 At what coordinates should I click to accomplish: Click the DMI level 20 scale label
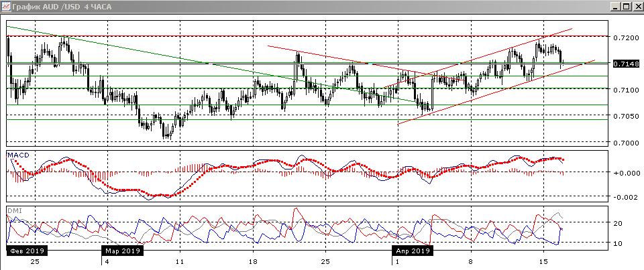click(621, 224)
